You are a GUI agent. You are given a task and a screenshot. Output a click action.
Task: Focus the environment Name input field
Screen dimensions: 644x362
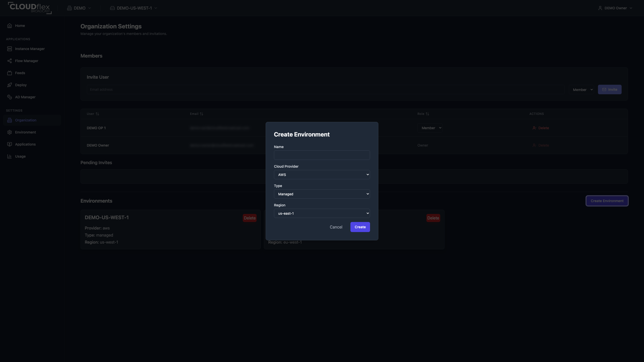pos(322,155)
